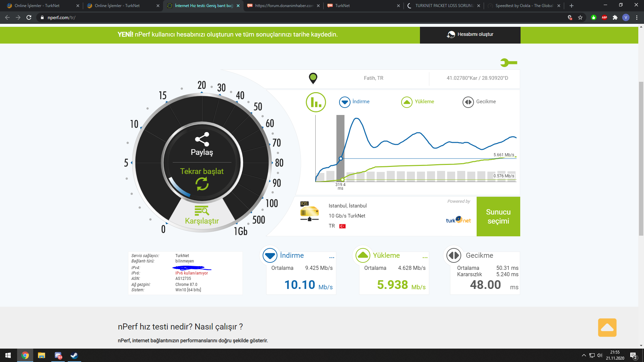Viewport: 644px width, 362px height.
Task: Click browser forward arrow
Action: click(18, 17)
